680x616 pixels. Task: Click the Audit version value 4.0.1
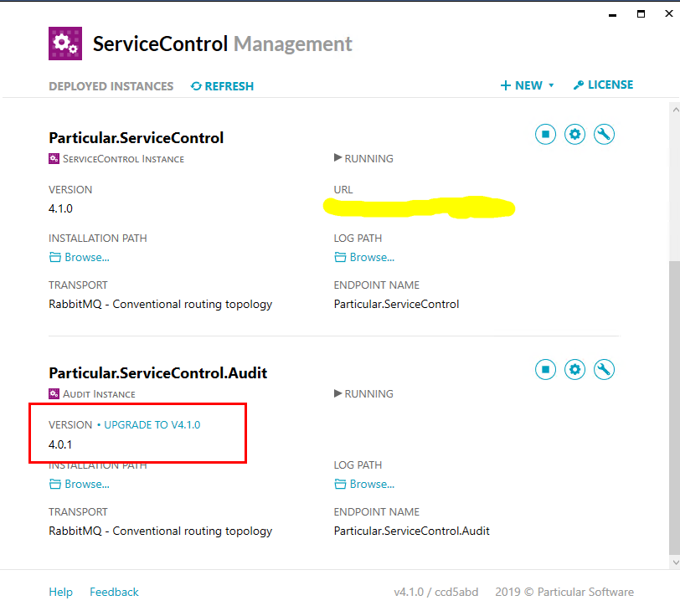[60, 444]
